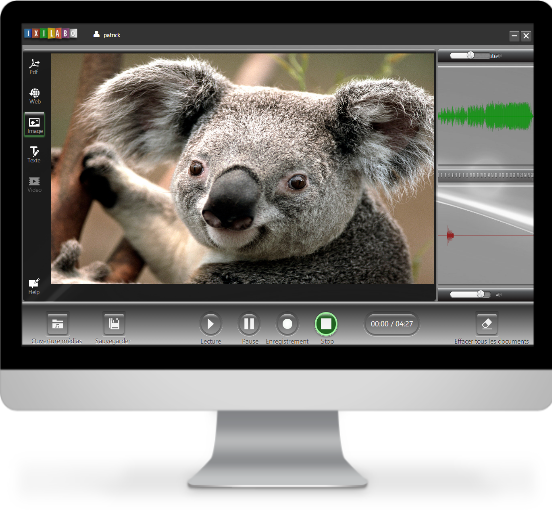The image size is (552, 510).
Task: Adjust the volume slider above the green waveform
Action: pos(470,56)
